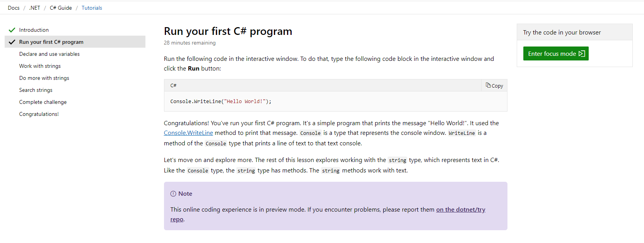
Task: Click the C# label on the code block header
Action: 173,85
